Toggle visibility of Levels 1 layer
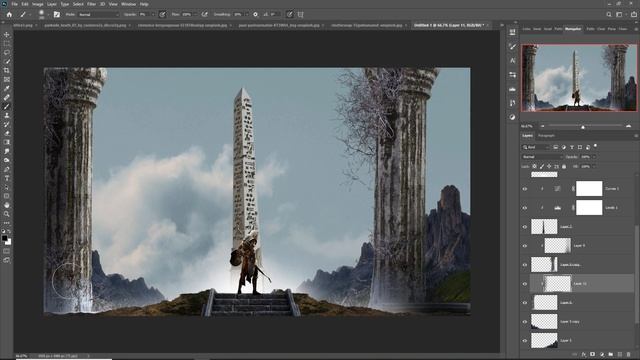This screenshot has width=640, height=360. [525, 208]
